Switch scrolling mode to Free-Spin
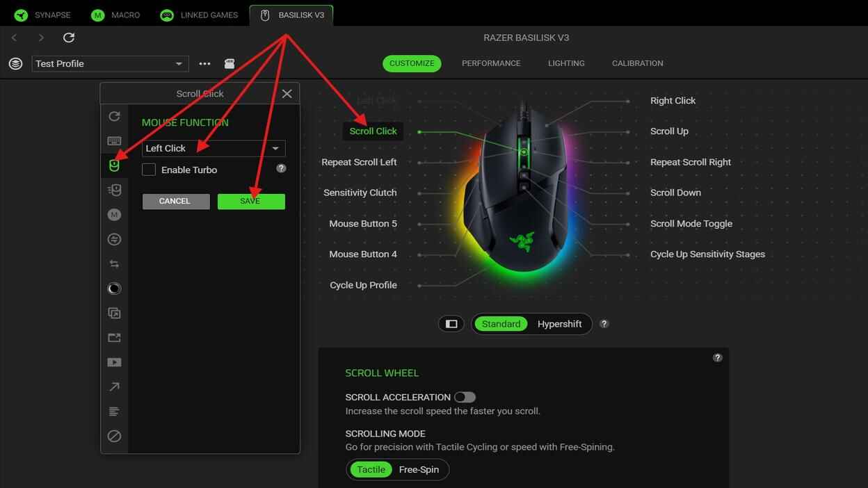868x488 pixels. click(x=419, y=470)
